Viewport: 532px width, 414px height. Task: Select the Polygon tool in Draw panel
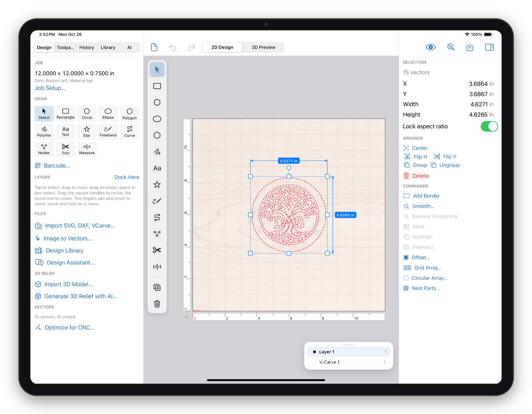(x=129, y=114)
